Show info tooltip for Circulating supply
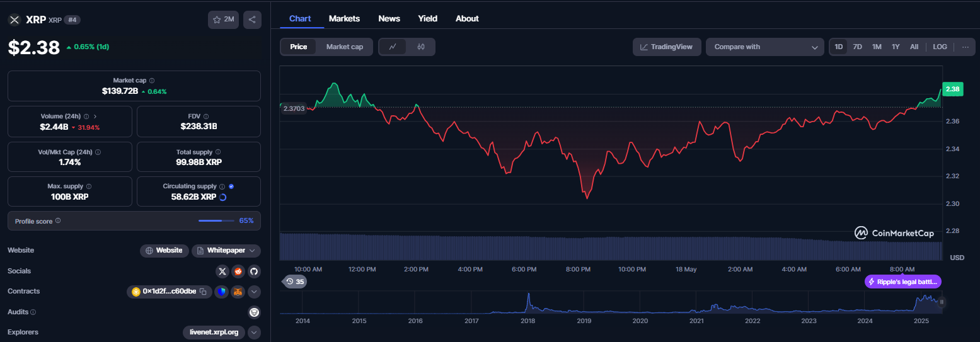Viewport: 980px width, 342px height. click(222, 186)
